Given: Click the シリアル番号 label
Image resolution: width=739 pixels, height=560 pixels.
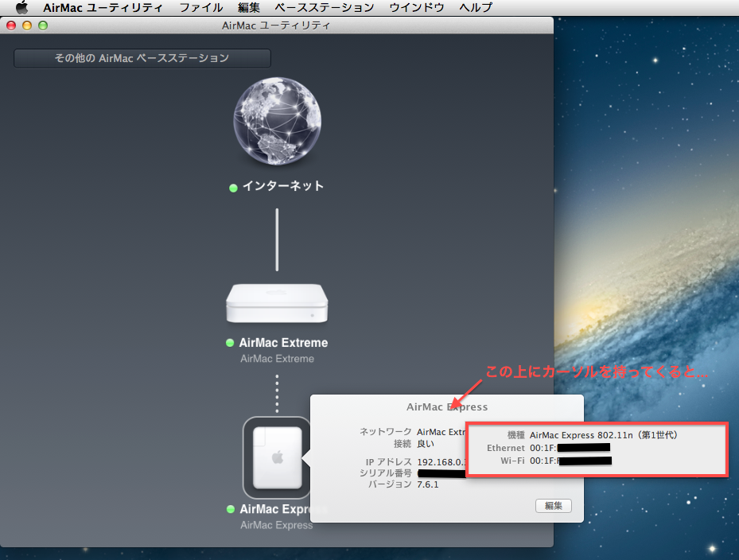Looking at the screenshot, I should pos(386,472).
